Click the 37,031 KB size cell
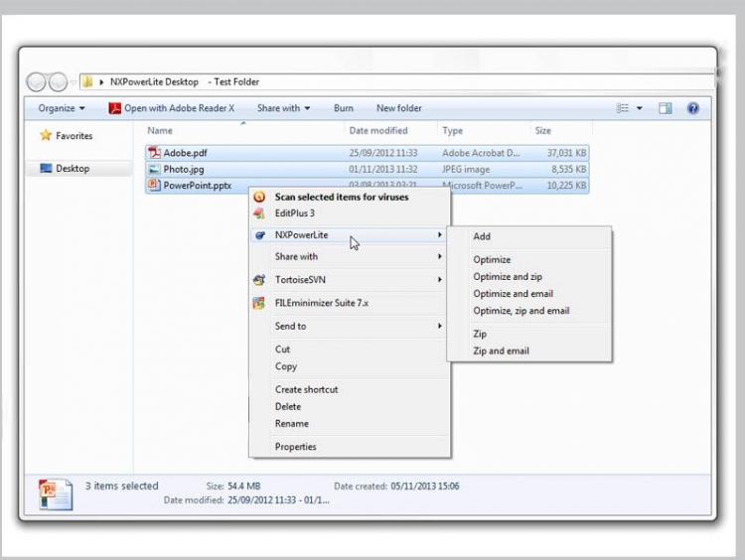Image resolution: width=745 pixels, height=560 pixels. point(567,153)
